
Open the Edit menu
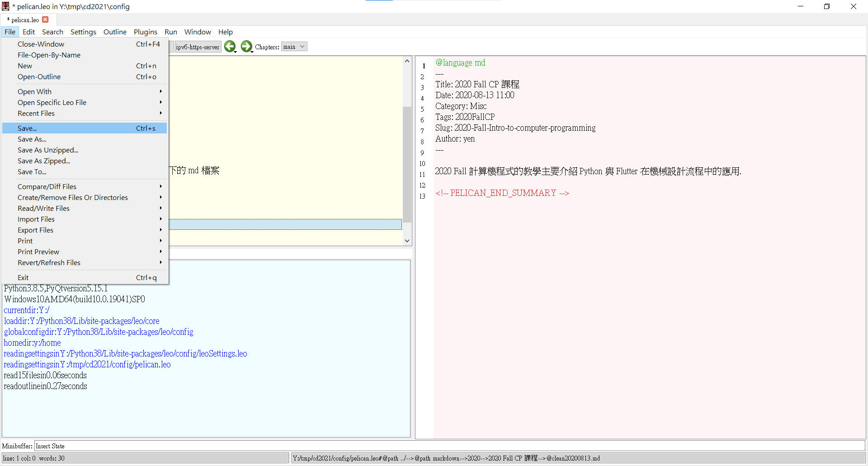28,32
